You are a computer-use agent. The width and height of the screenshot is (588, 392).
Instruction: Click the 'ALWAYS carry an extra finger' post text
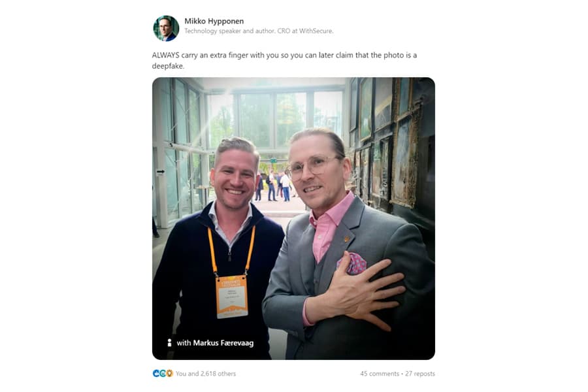[284, 60]
